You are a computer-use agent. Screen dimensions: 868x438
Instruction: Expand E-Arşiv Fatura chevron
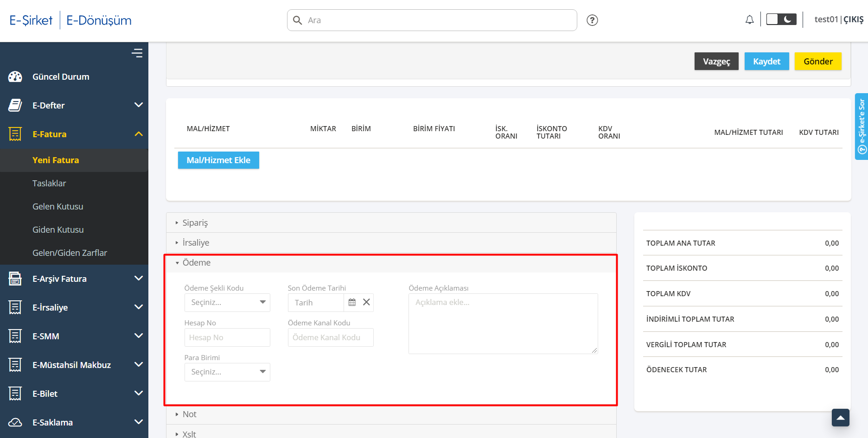(x=138, y=279)
